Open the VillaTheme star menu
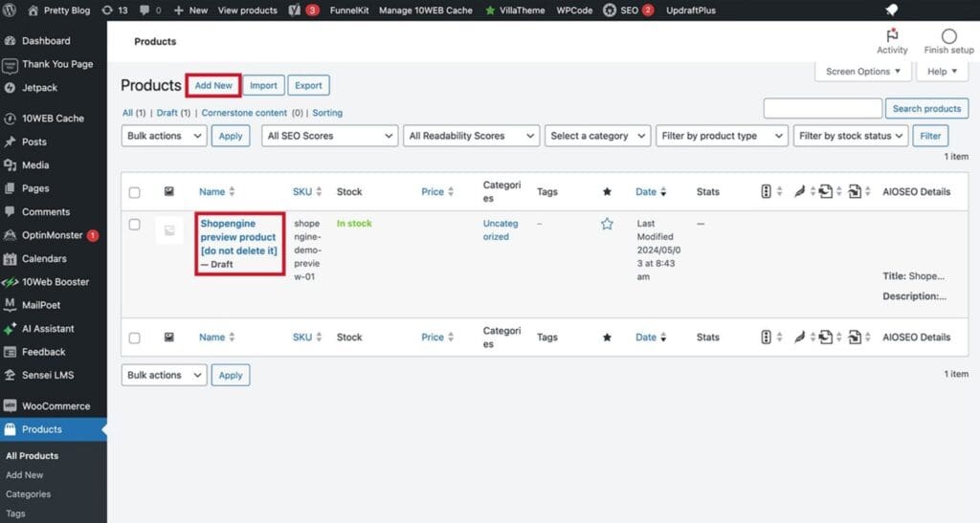The image size is (980, 523). coord(515,10)
